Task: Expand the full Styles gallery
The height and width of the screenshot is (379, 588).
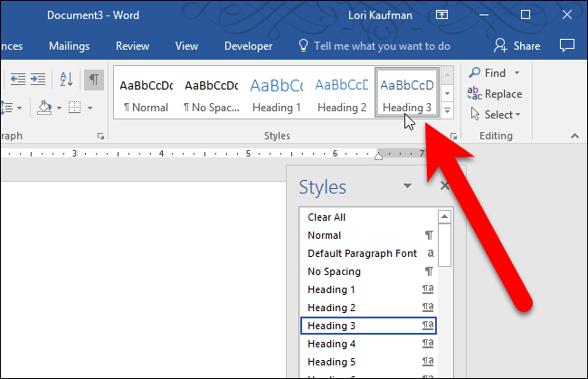Action: tap(447, 110)
